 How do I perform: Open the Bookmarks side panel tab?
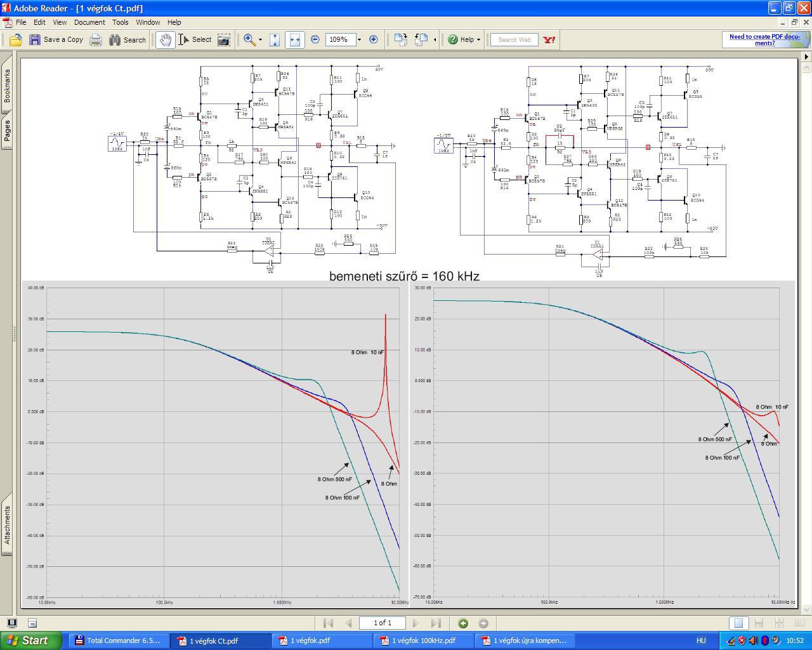pos(7,86)
